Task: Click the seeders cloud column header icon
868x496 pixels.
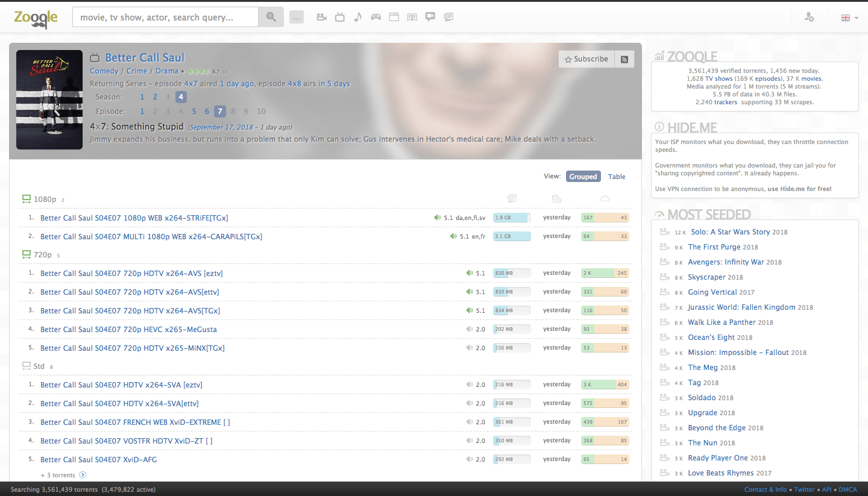Action: [605, 199]
